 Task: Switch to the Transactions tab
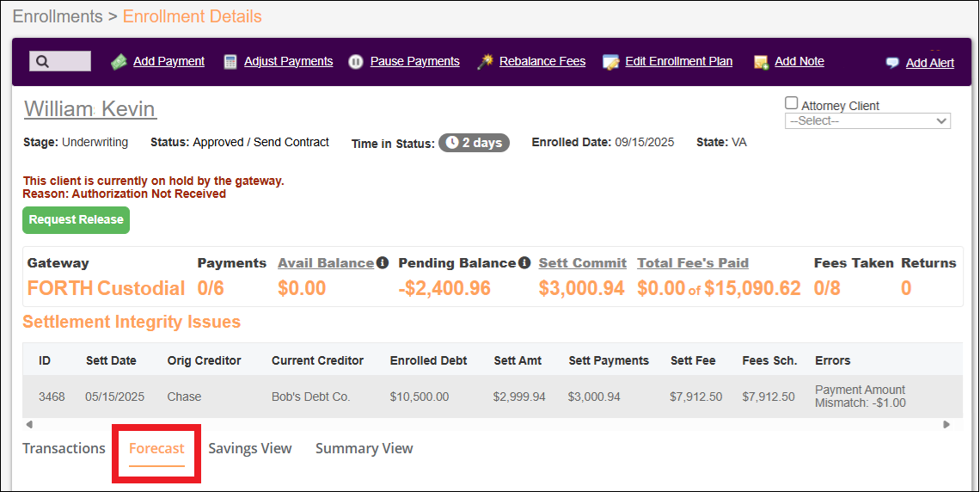[64, 448]
